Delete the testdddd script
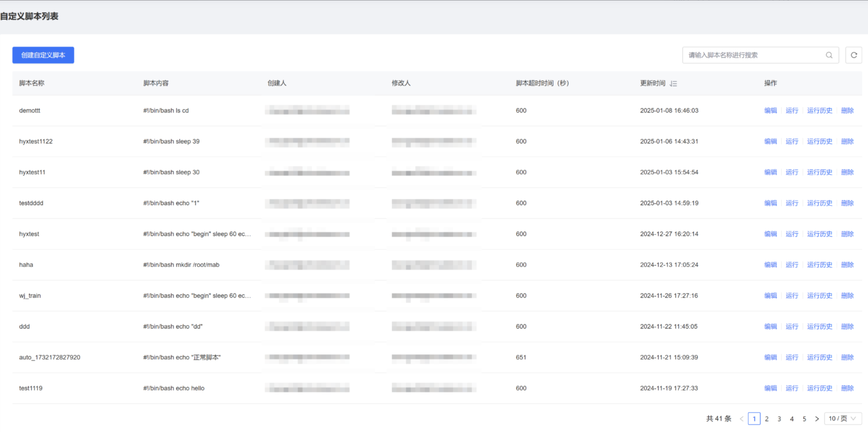The height and width of the screenshot is (432, 868). tap(847, 203)
